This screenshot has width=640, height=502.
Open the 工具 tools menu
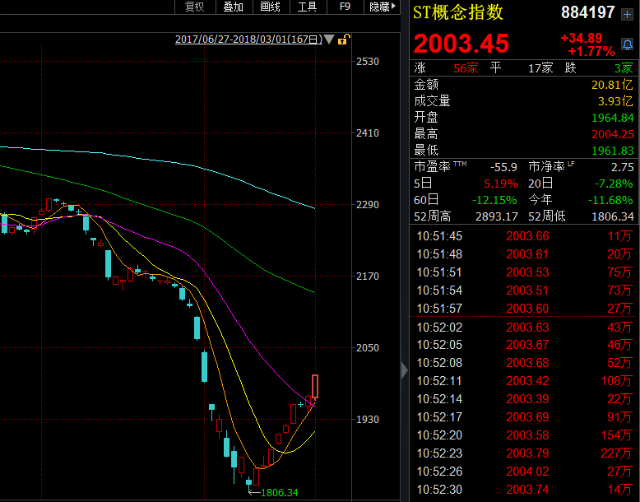(x=308, y=7)
